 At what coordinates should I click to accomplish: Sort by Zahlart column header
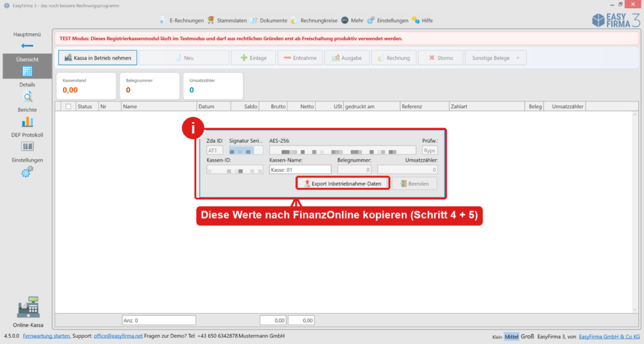tap(487, 106)
